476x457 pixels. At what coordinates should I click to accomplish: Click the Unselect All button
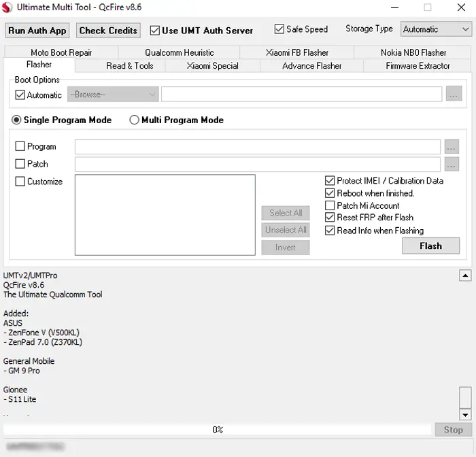point(286,230)
